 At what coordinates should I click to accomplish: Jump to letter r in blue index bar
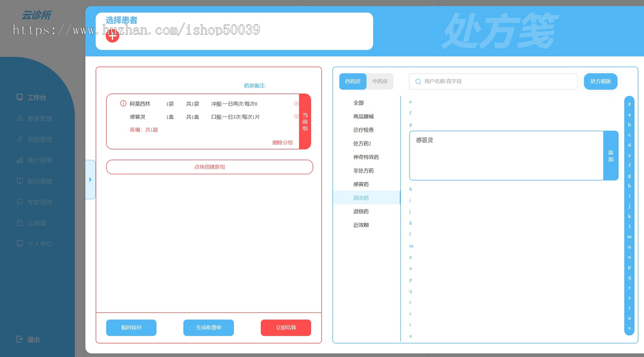point(630,288)
